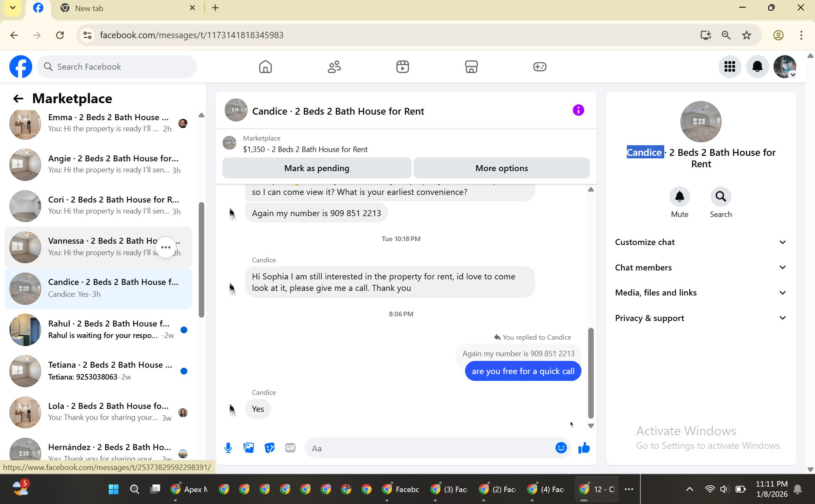
Task: Open Candice listing title in chat header
Action: (x=338, y=111)
